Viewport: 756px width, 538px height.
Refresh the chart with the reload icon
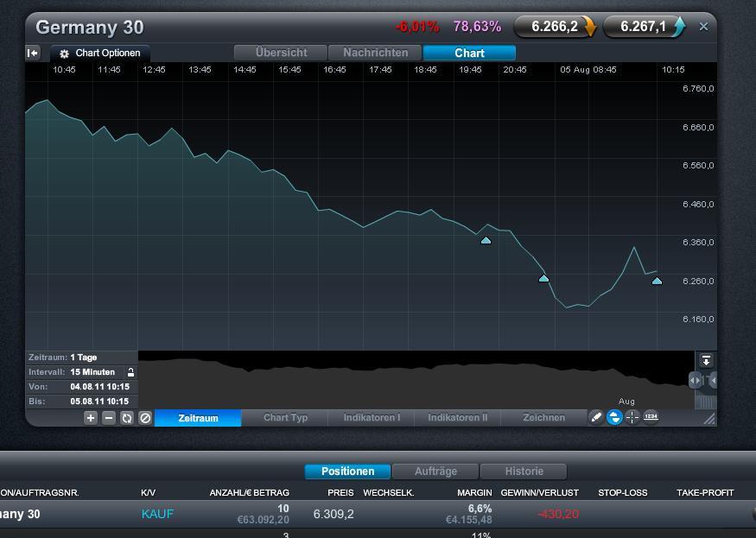(x=127, y=418)
